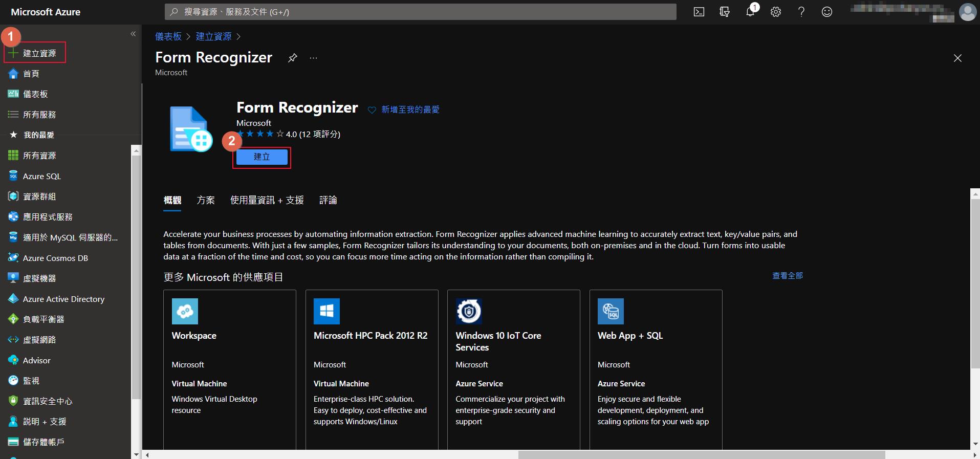Image resolution: width=980 pixels, height=459 pixels.
Task: Click the content vertical scrollbar down arrow
Action: pyautogui.click(x=975, y=444)
